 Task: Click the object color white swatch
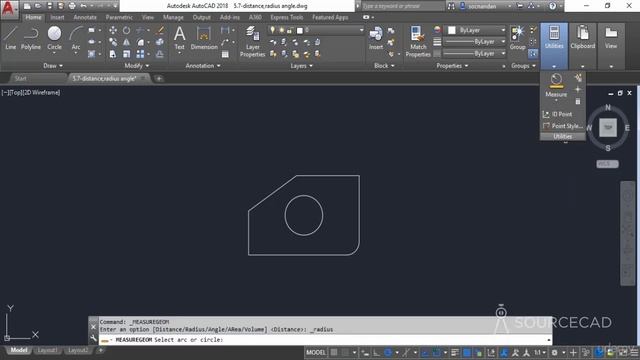point(452,30)
